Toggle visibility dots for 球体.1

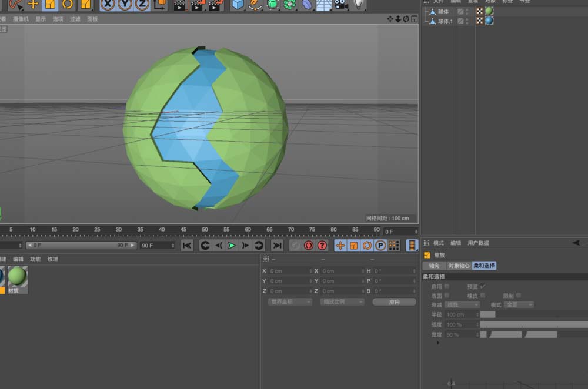467,21
